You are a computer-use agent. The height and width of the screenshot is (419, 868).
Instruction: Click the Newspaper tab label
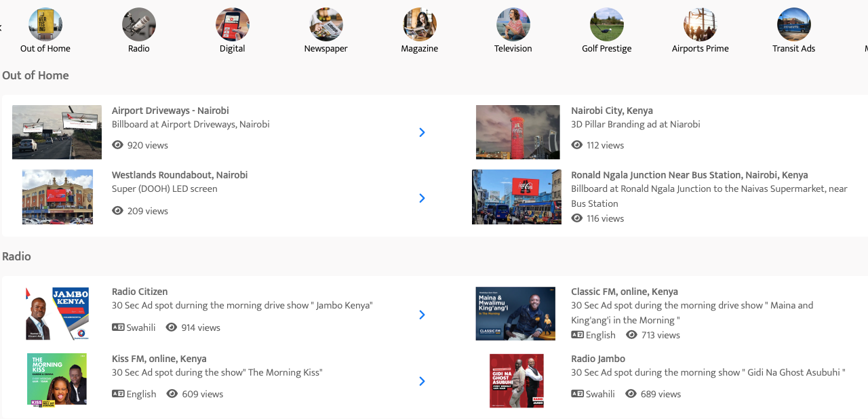(x=326, y=49)
